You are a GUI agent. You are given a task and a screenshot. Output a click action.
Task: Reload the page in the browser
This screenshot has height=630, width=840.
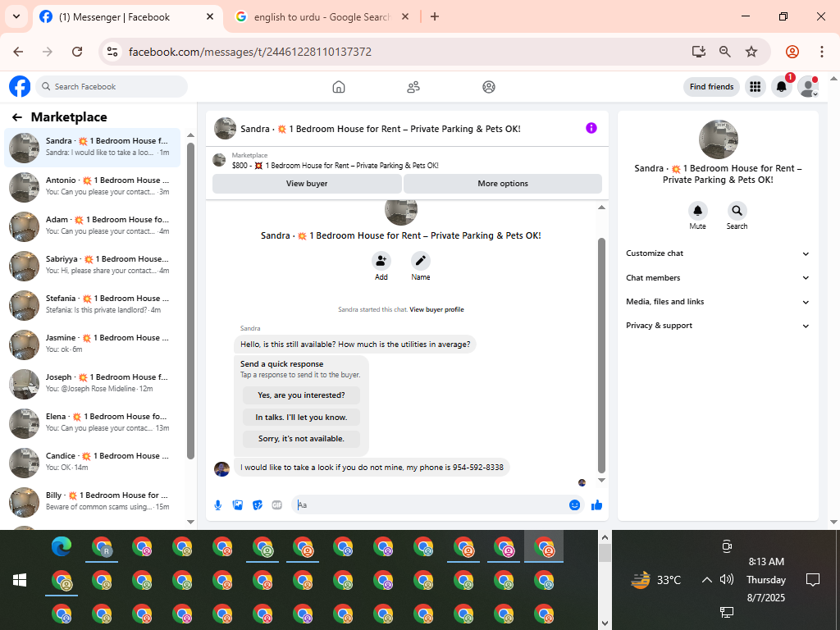(x=77, y=52)
